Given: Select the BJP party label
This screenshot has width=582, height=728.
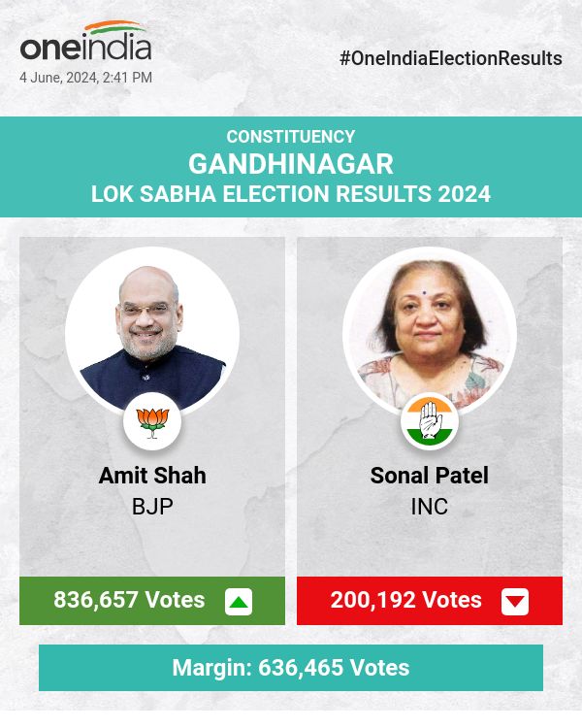Looking at the screenshot, I should [152, 506].
